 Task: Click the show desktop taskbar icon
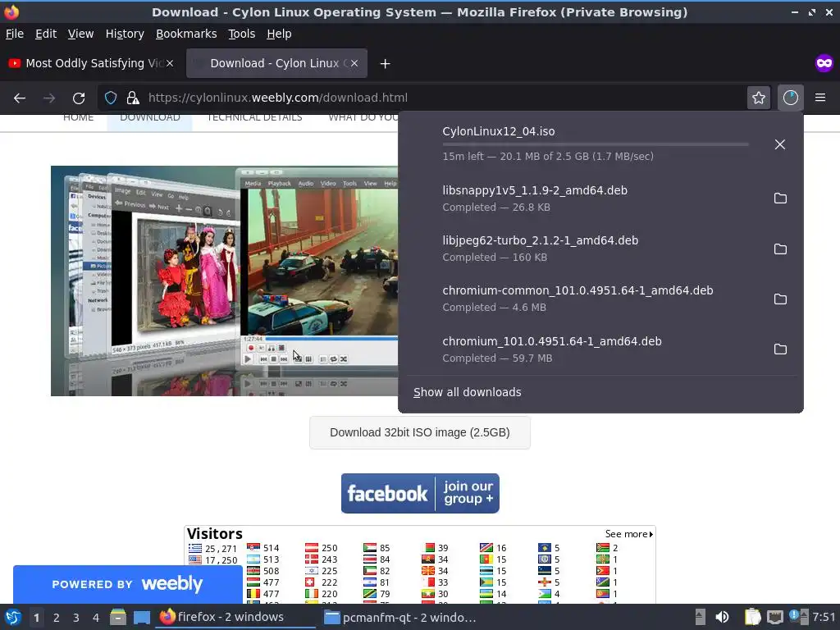coord(141,617)
